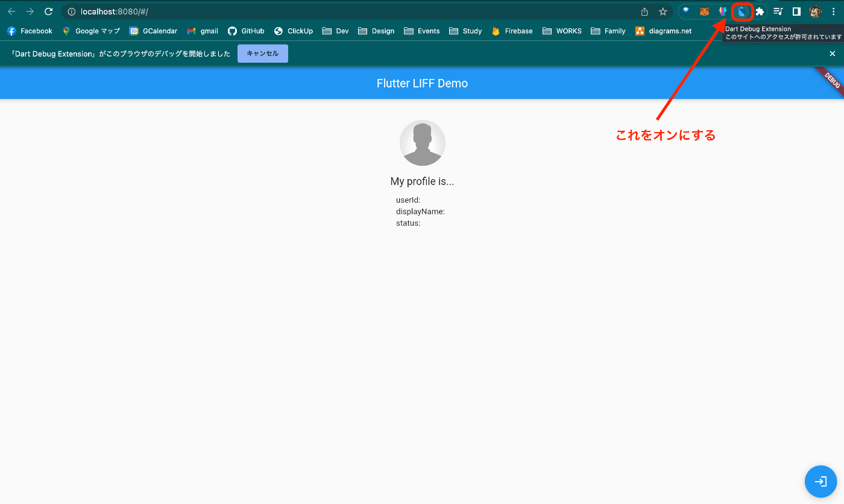844x504 pixels.
Task: Click inside the address bar
Action: (x=241, y=11)
